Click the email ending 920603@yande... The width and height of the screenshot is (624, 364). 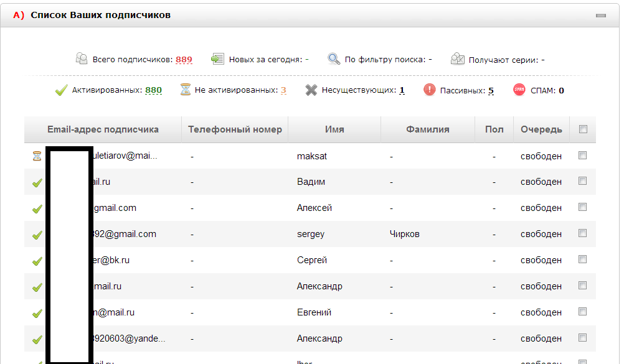click(130, 338)
